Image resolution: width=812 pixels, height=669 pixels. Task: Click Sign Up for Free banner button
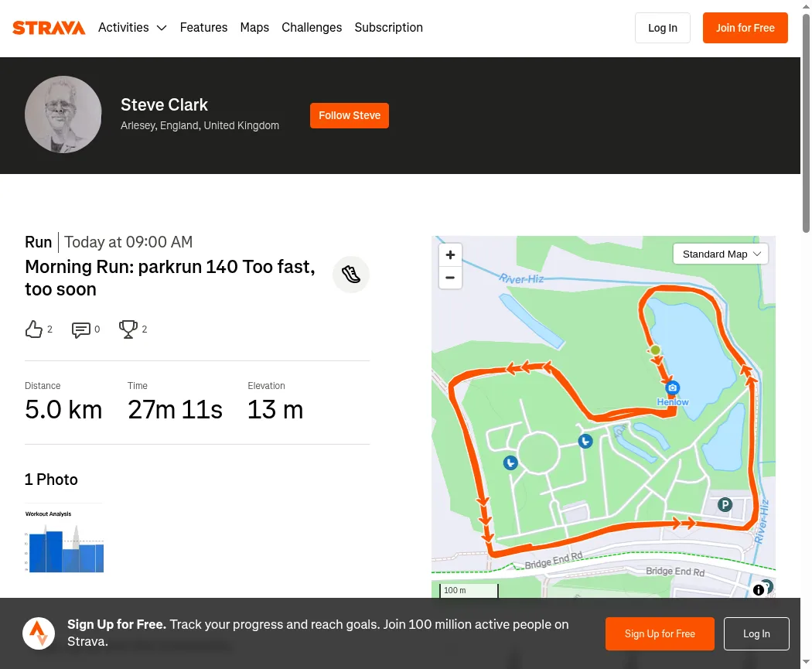coord(660,633)
